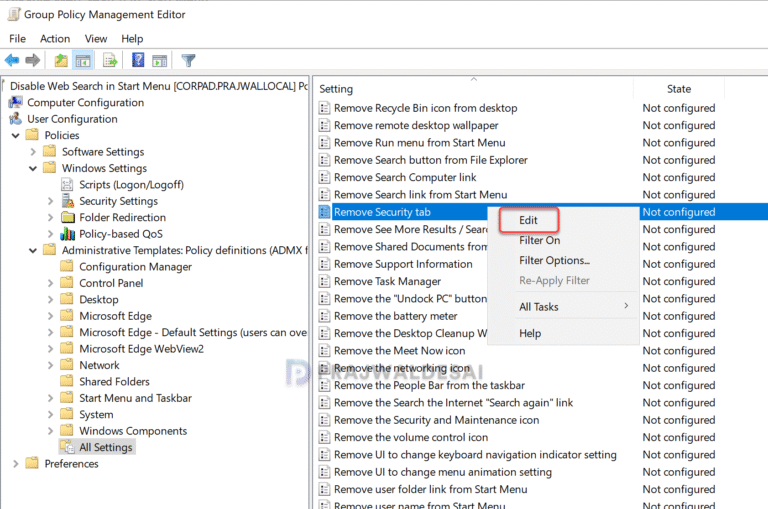Viewport: 768px width, 509px height.
Task: Click the Up One Level folder icon
Action: pos(61,60)
